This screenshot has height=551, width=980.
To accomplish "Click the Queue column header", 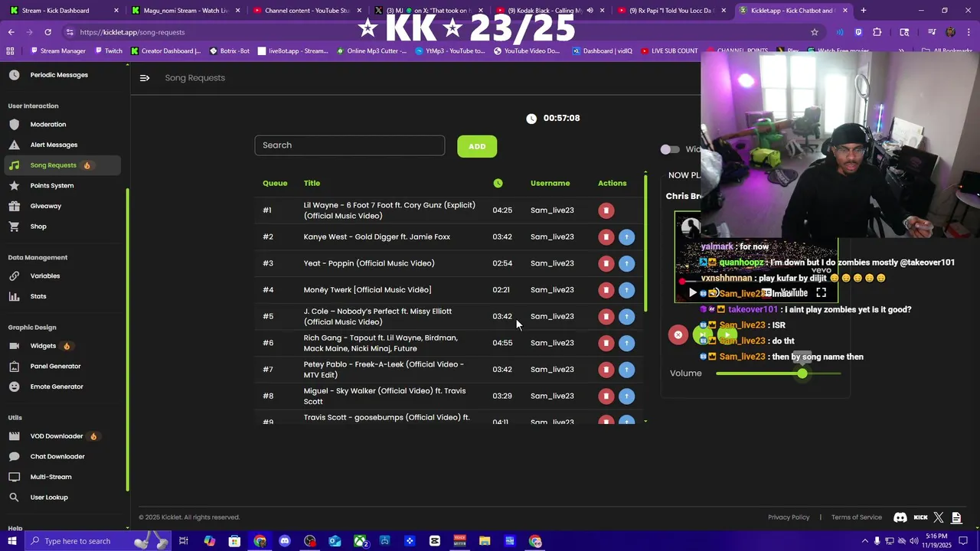I will pyautogui.click(x=275, y=184).
